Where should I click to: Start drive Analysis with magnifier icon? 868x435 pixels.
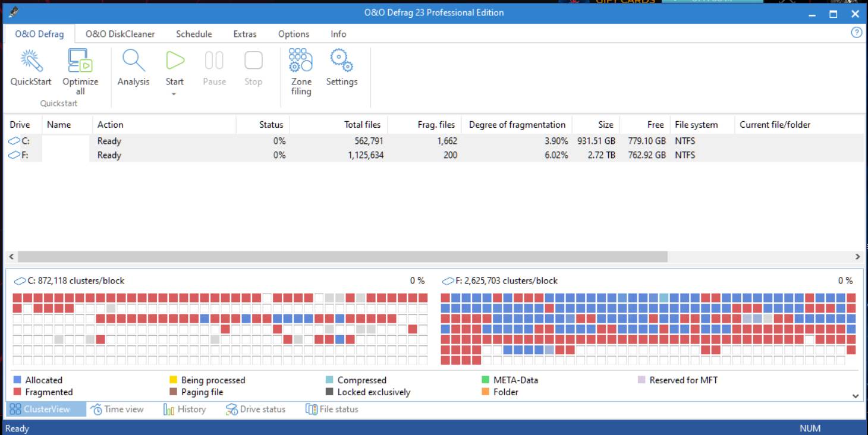tap(133, 61)
